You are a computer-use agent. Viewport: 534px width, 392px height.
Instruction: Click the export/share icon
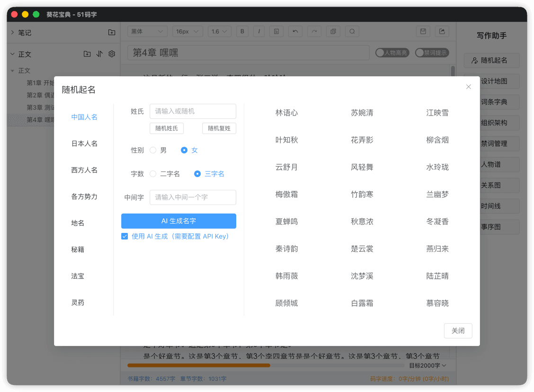tap(441, 31)
